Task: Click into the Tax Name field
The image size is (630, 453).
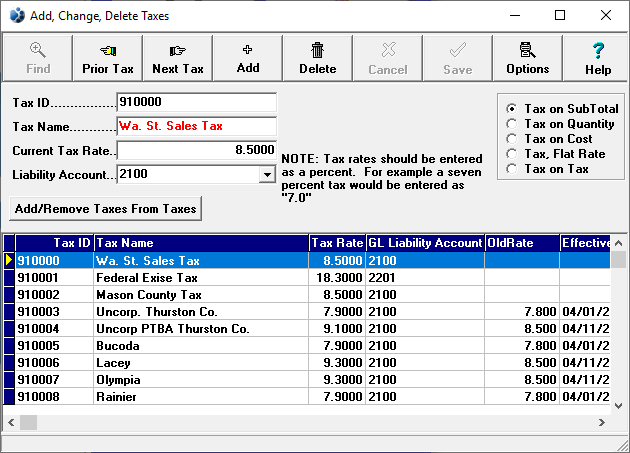Action: pos(196,127)
